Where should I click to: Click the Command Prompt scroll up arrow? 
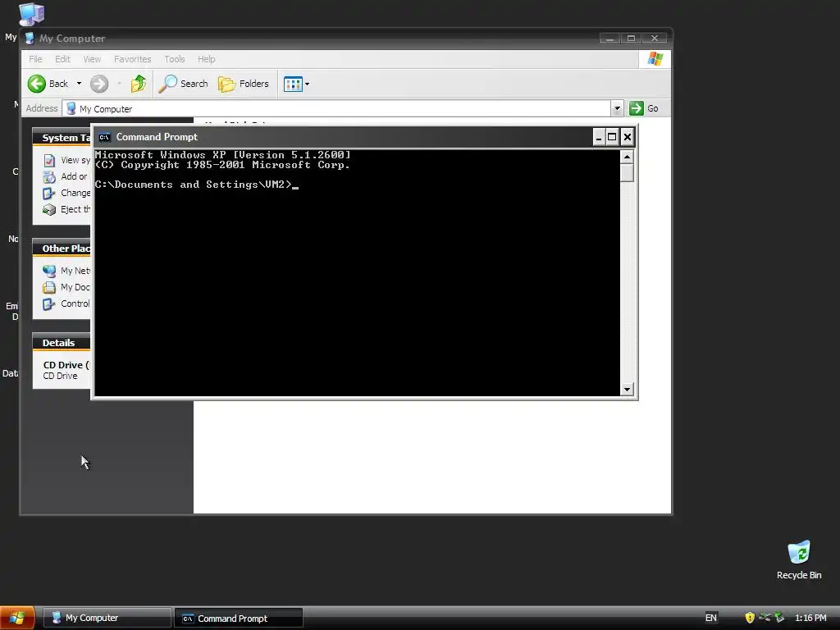[627, 157]
